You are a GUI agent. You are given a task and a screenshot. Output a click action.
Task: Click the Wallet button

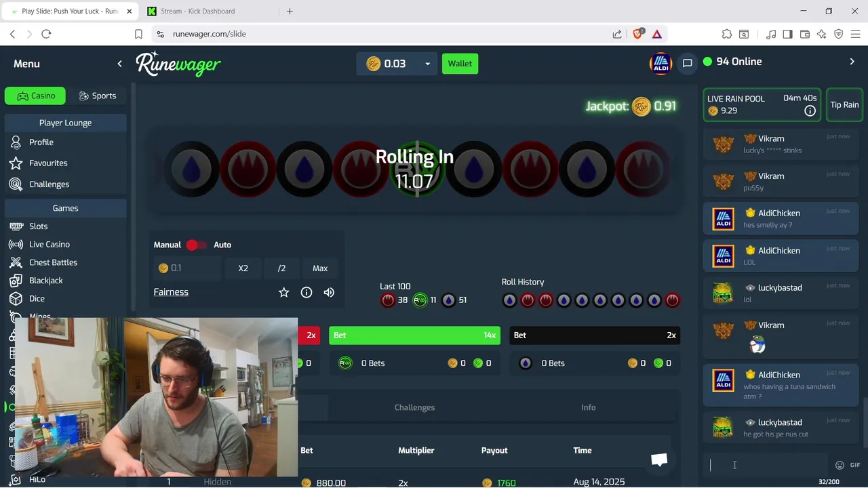pyautogui.click(x=460, y=64)
